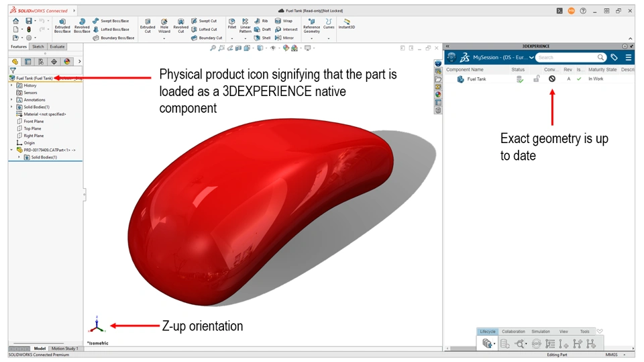Viewport: 644px width, 362px height.
Task: Collapse the 3DEXPERIENCE panel with double chevron
Action: click(447, 46)
